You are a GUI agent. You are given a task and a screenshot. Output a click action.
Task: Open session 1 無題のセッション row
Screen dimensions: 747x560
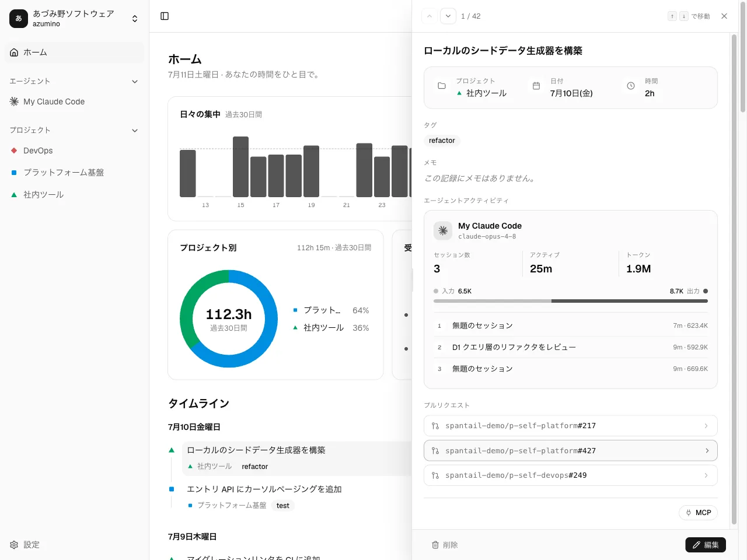click(571, 325)
